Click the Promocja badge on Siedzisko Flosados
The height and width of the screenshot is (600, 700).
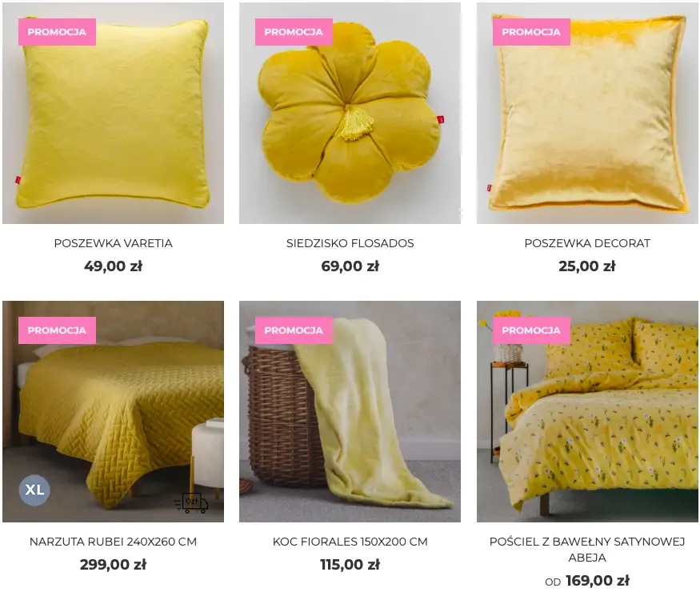click(294, 32)
